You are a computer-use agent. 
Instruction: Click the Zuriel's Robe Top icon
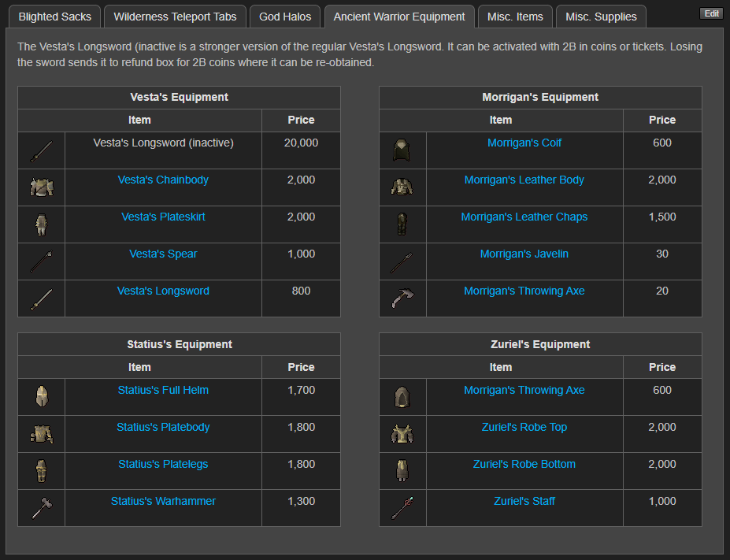pyautogui.click(x=402, y=434)
